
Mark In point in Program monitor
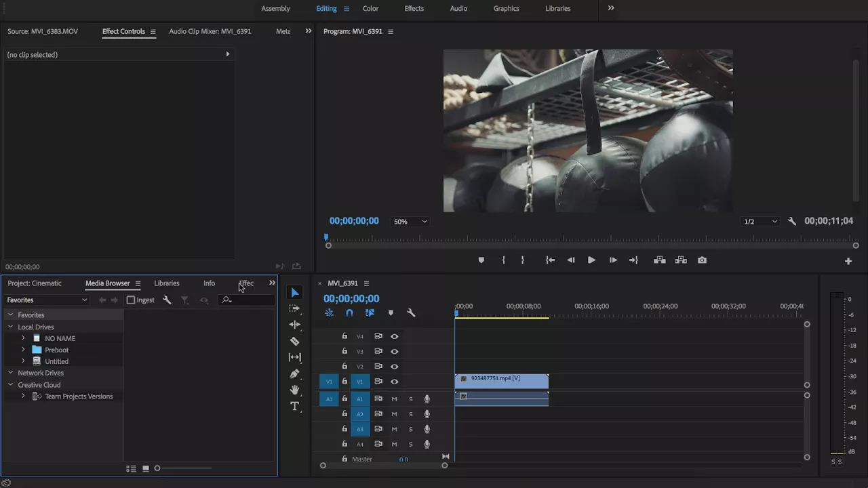point(503,260)
